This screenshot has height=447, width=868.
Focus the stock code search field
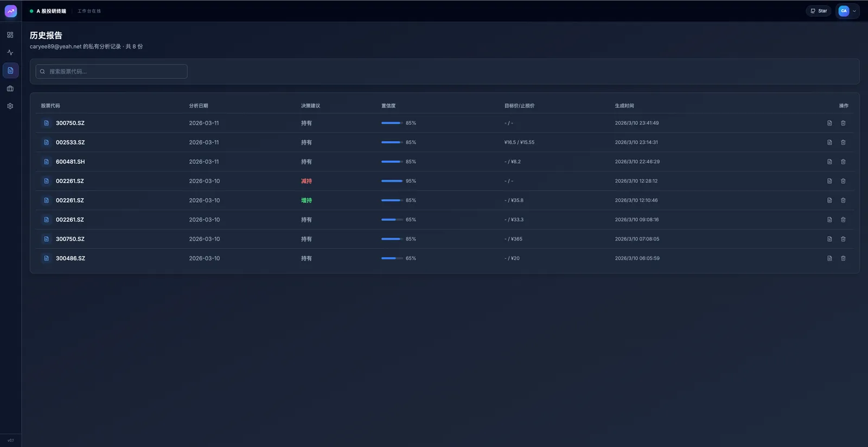[x=112, y=72]
